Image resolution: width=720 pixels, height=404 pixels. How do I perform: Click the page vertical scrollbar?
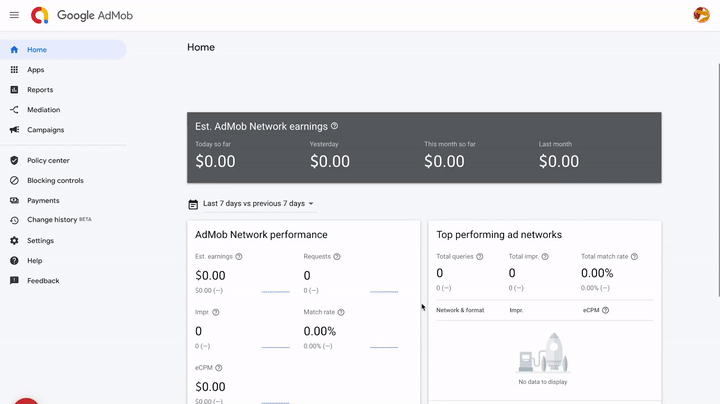[719, 180]
